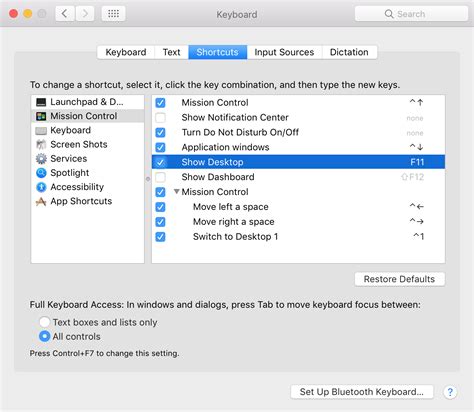Viewport: 474px width, 412px height.
Task: Grab the pane splitter handle between lists
Action: [148, 179]
